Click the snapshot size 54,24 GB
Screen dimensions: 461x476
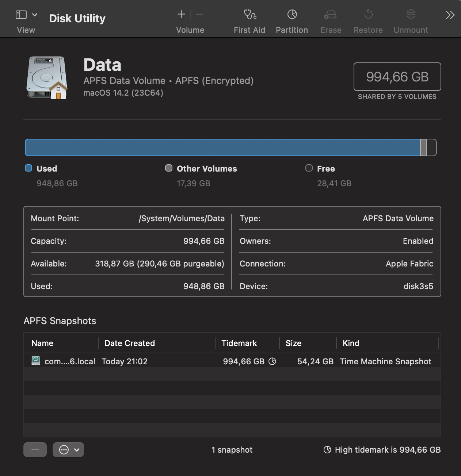tap(315, 361)
